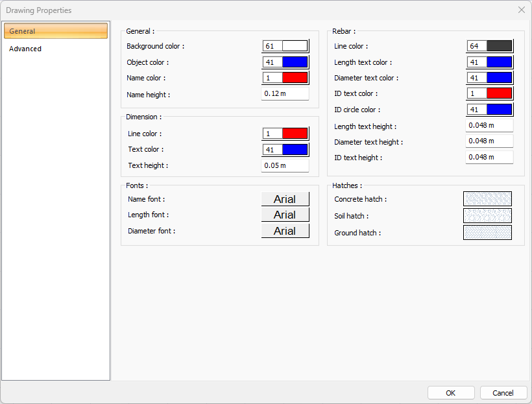
Task: Edit the Rebar Length text height field
Action: pos(489,126)
